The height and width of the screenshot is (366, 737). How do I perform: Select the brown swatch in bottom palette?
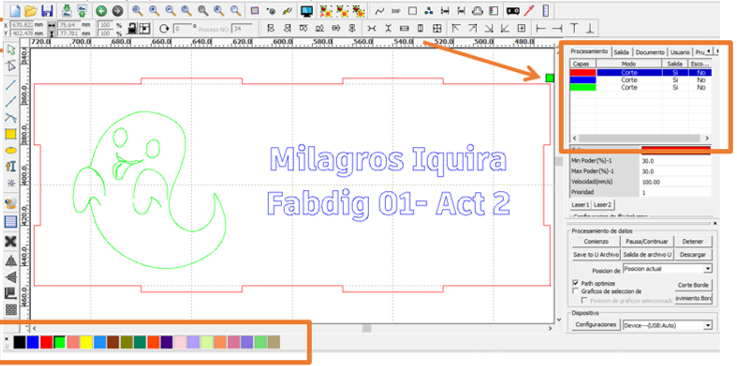click(x=113, y=342)
